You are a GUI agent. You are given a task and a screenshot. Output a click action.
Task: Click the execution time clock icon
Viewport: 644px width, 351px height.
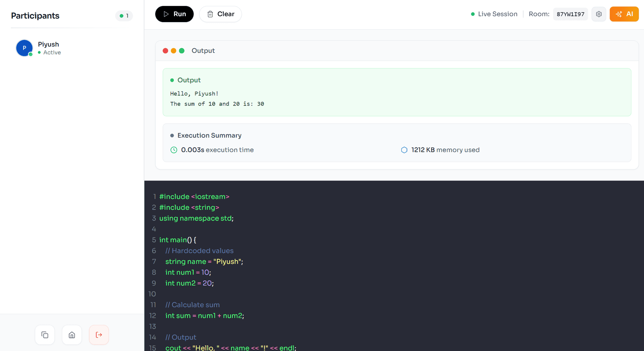(x=174, y=150)
